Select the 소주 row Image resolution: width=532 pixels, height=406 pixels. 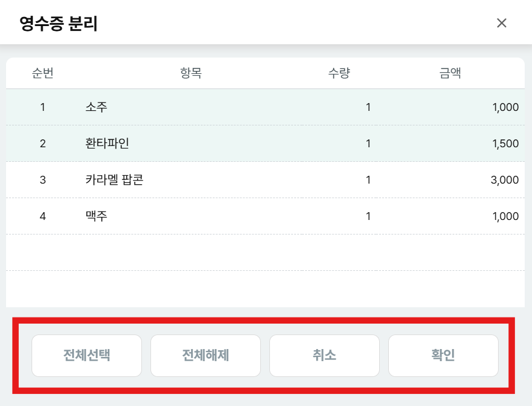(x=97, y=107)
